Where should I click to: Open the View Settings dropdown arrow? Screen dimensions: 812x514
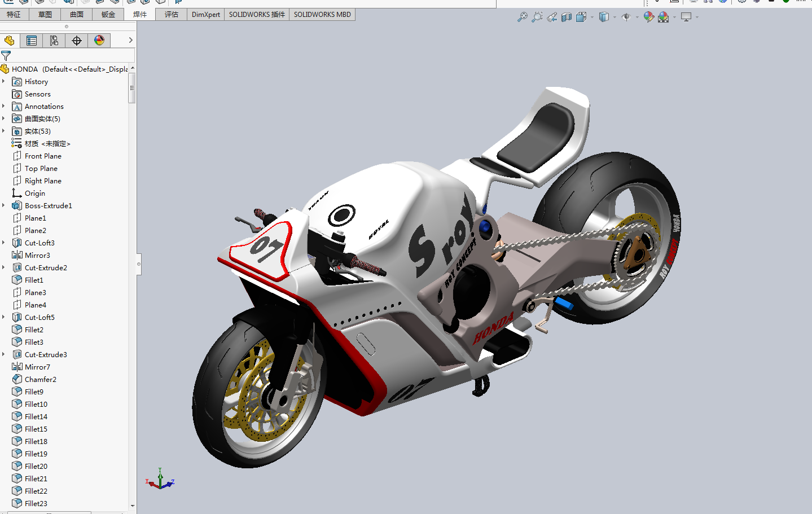coord(697,17)
